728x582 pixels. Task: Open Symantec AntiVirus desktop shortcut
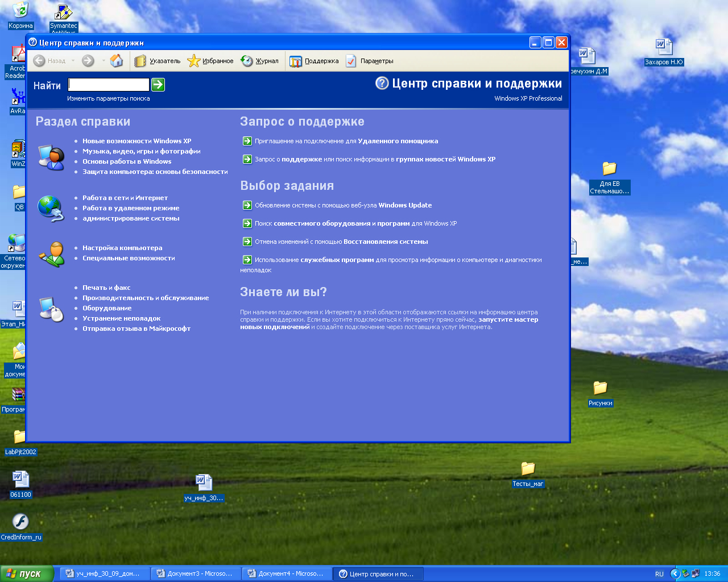pos(63,18)
